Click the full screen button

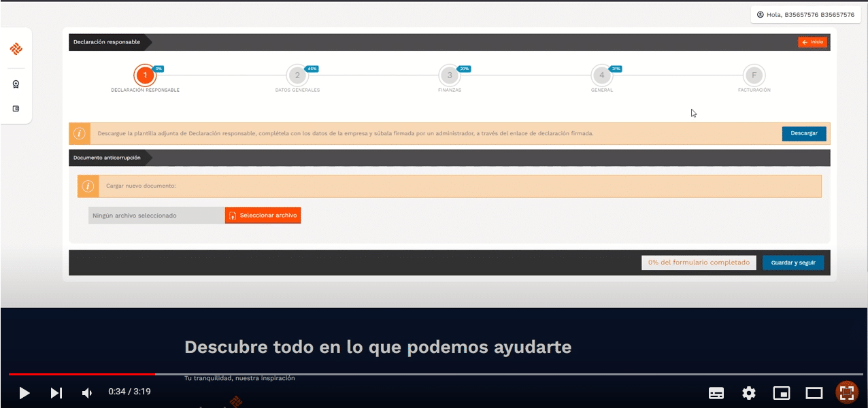click(846, 392)
